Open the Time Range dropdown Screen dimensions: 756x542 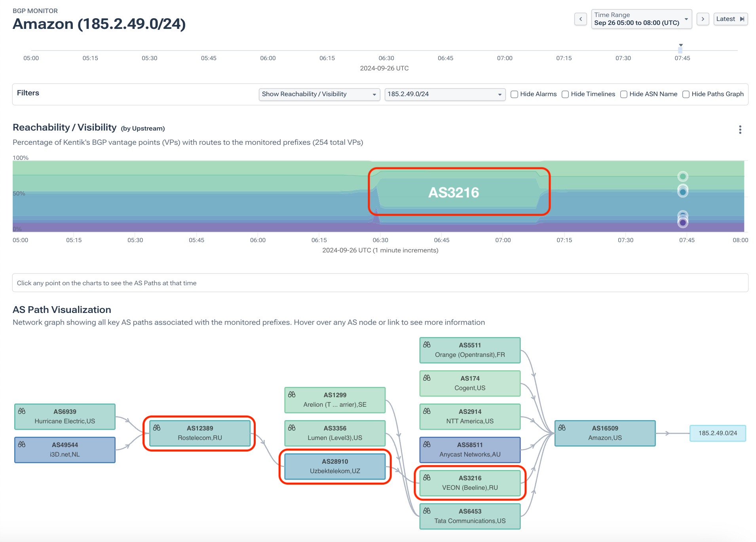pyautogui.click(x=642, y=19)
